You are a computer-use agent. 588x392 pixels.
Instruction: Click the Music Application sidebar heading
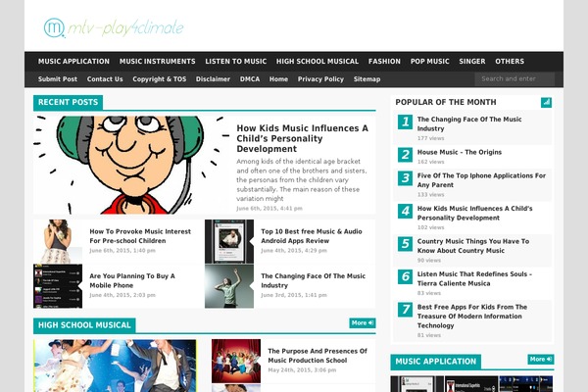(x=435, y=362)
